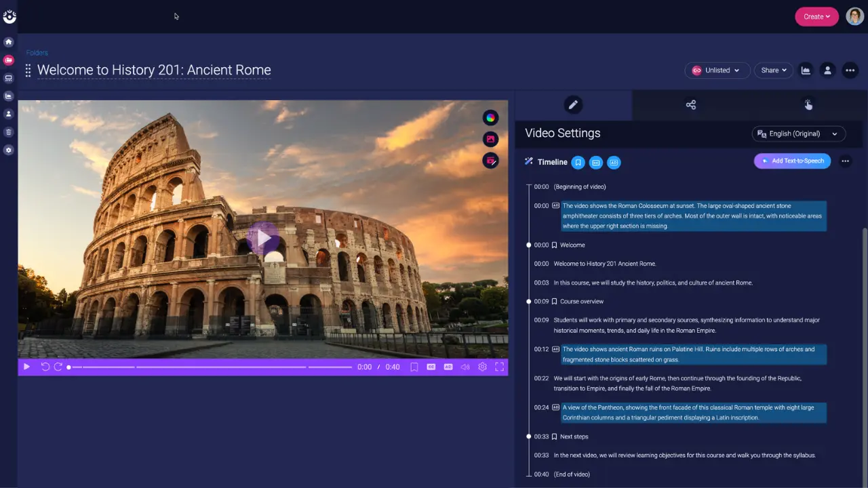Toggle audio description in the player bar
The width and height of the screenshot is (868, 488).
448,367
